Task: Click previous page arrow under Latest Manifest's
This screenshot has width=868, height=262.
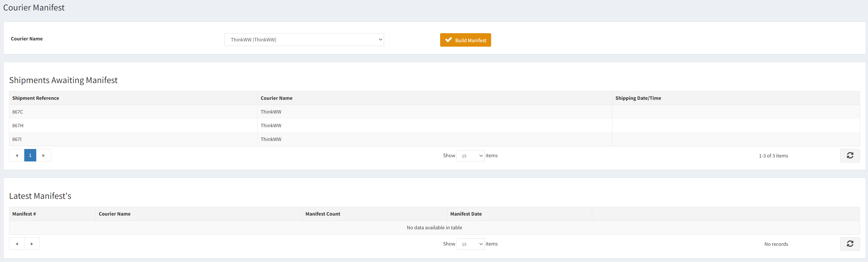Action: 17,243
